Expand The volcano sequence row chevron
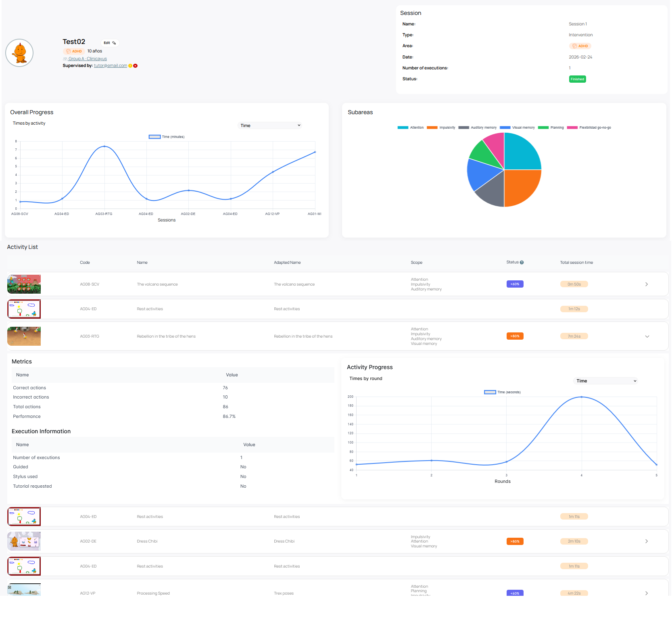 (x=647, y=284)
